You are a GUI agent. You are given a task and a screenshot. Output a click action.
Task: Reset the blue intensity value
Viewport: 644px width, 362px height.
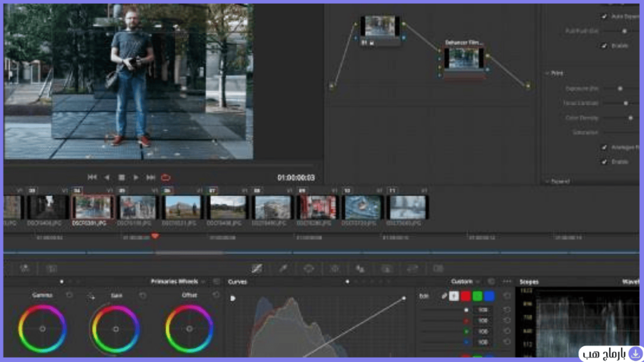click(x=507, y=342)
